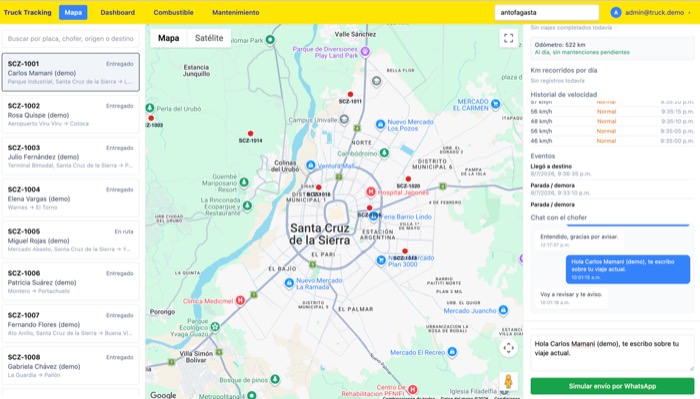This screenshot has width=700, height=399.
Task: Click the Bosque de pinos marker icon
Action: pos(275,379)
